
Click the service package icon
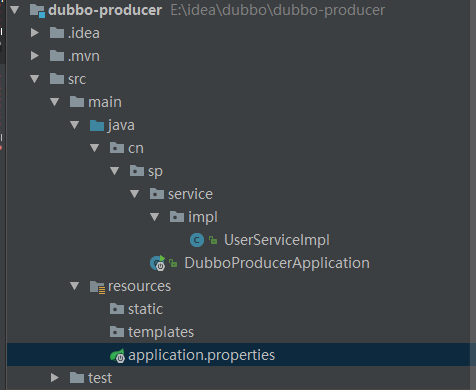point(157,194)
